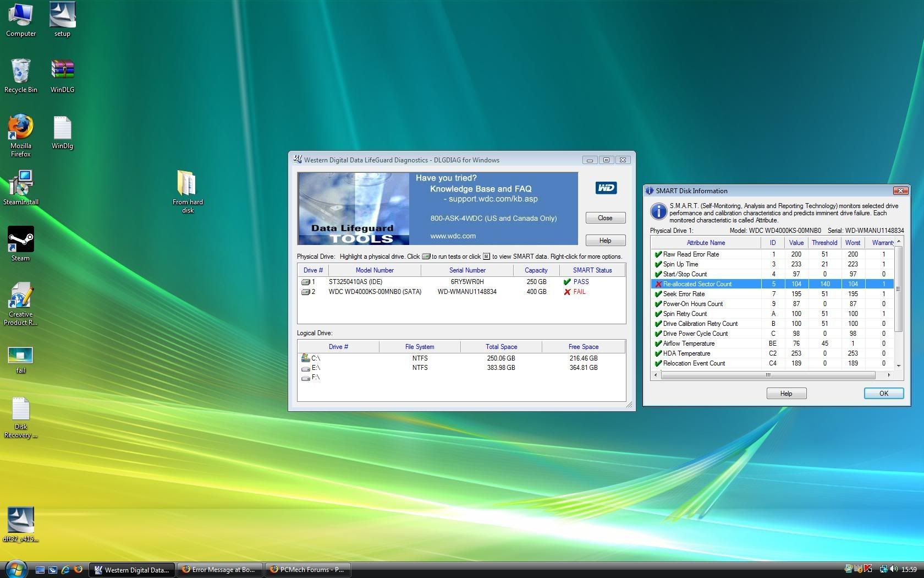The image size is (924, 578).
Task: Select drive 2 WDC WD4000KS row
Action: coord(375,292)
